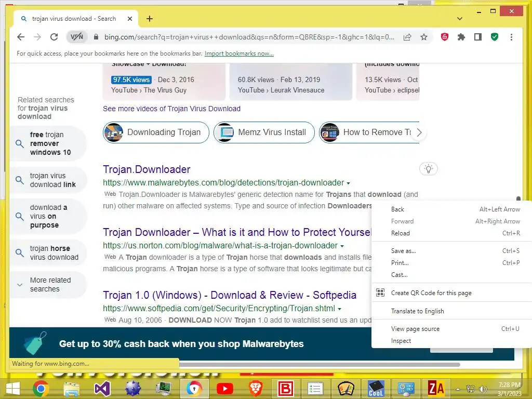Search trojan virus download link
Viewport: 532px width, 399px height.
[x=48, y=180]
